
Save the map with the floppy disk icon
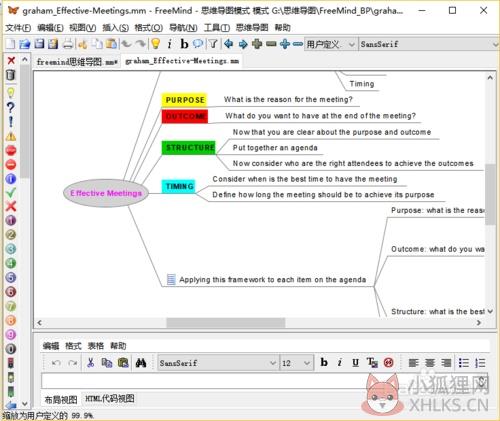coord(39,44)
